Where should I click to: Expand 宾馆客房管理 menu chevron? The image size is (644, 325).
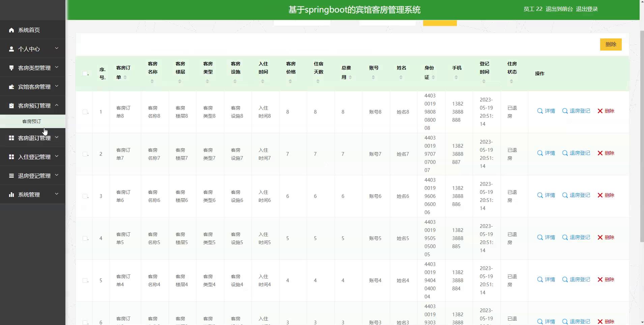57,86
